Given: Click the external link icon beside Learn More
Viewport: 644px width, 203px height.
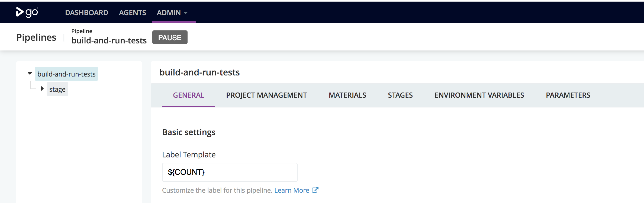Looking at the screenshot, I should click(315, 190).
